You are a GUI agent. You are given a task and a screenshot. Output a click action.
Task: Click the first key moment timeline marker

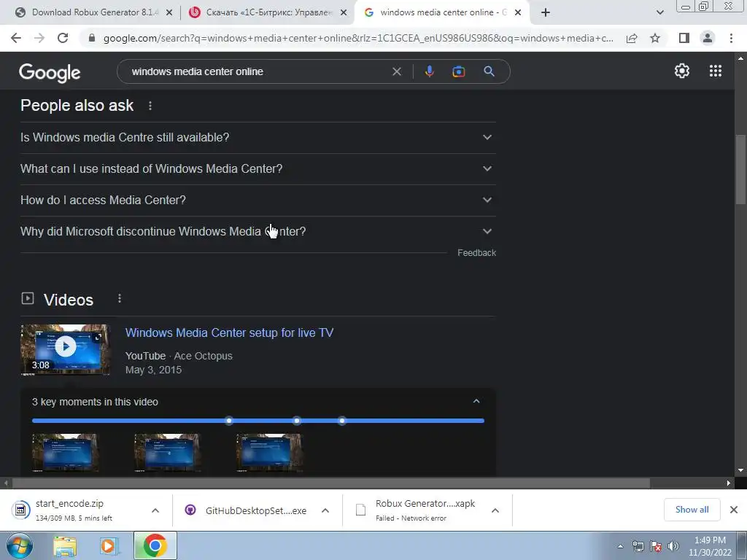pos(229,421)
